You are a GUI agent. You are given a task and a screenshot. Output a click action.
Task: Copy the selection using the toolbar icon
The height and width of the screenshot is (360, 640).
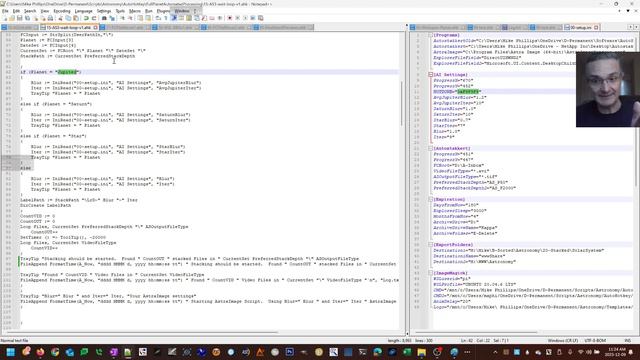(68, 18)
